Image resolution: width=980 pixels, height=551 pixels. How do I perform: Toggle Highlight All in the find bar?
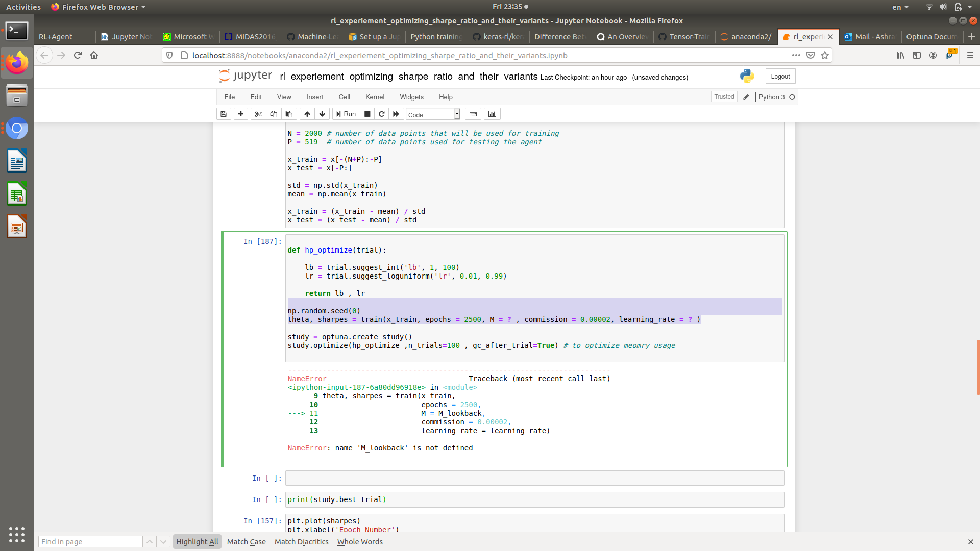(x=197, y=541)
